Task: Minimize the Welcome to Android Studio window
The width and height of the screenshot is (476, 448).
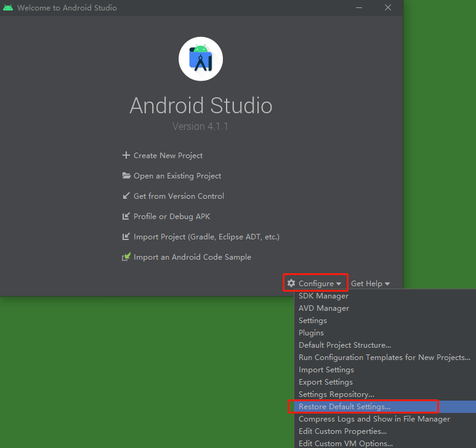Action: pyautogui.click(x=359, y=7)
